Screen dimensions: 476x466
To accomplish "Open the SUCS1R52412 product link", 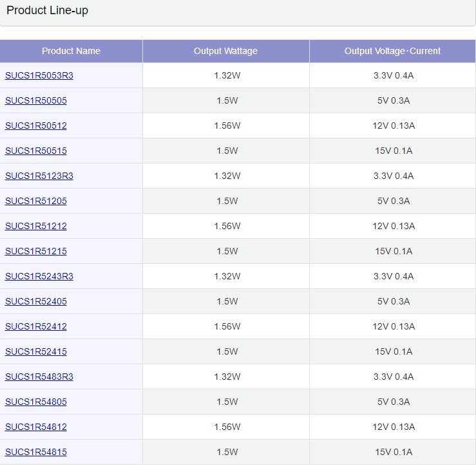I will click(x=35, y=326).
